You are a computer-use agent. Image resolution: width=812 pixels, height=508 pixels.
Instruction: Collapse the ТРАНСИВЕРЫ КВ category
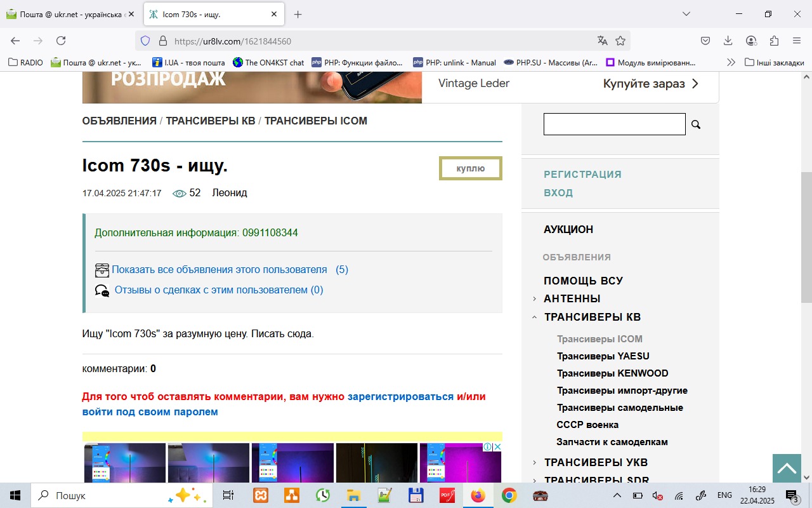click(x=535, y=317)
